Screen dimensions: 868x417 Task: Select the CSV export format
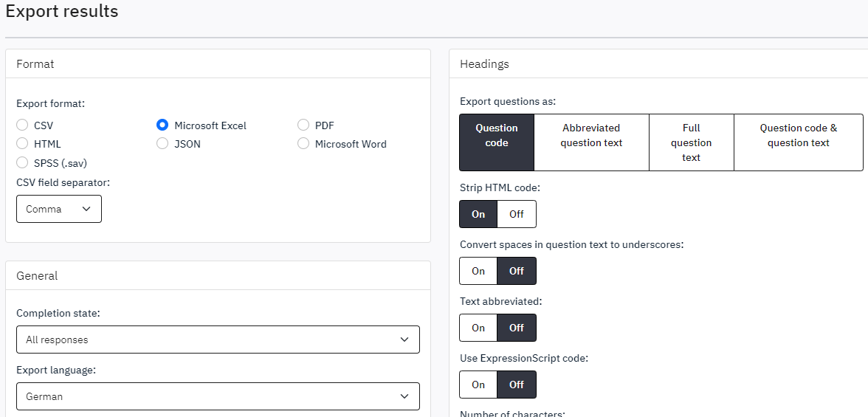(x=23, y=125)
